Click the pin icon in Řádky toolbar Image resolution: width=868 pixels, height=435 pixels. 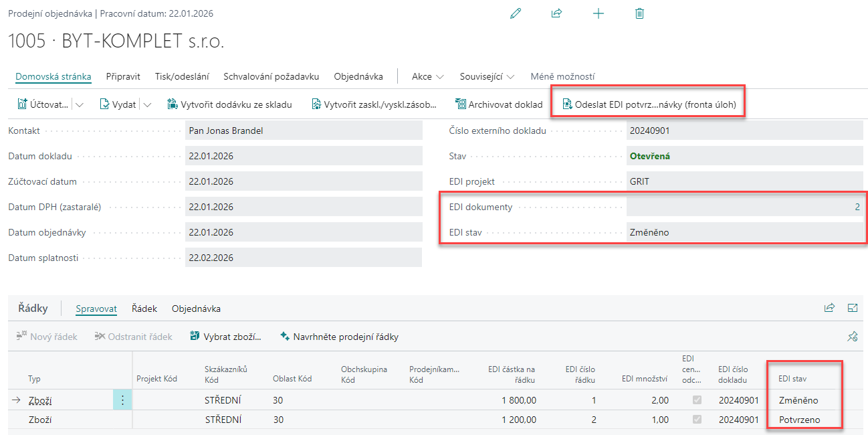tap(853, 337)
